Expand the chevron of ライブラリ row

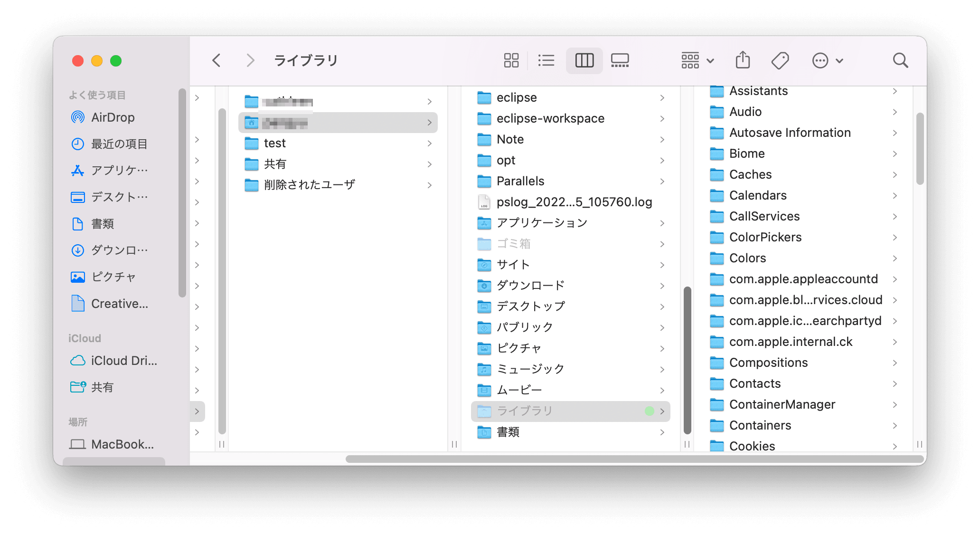pos(662,411)
